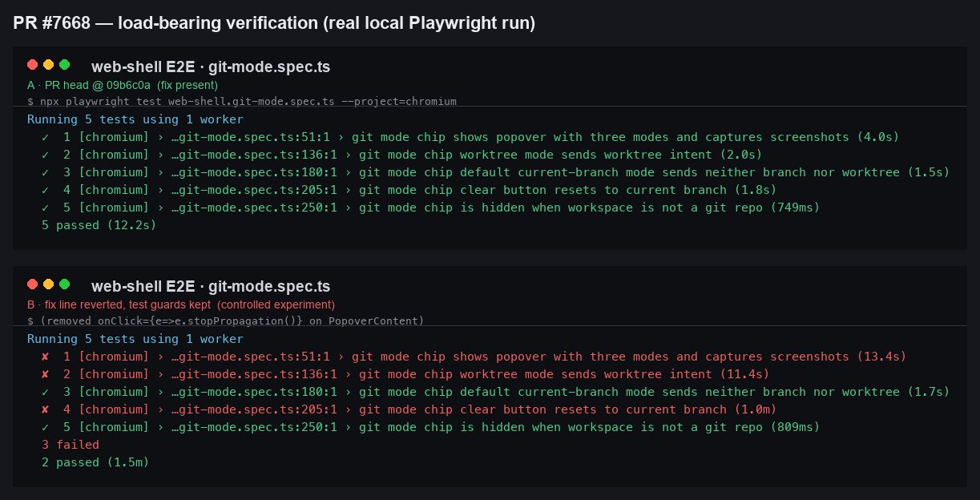
Task: Click the '2 passed (1.5m)' summary line
Action: 96,462
